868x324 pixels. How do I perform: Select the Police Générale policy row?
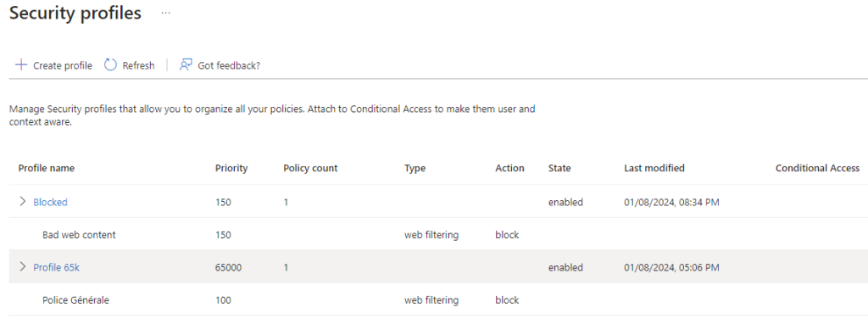click(x=438, y=299)
